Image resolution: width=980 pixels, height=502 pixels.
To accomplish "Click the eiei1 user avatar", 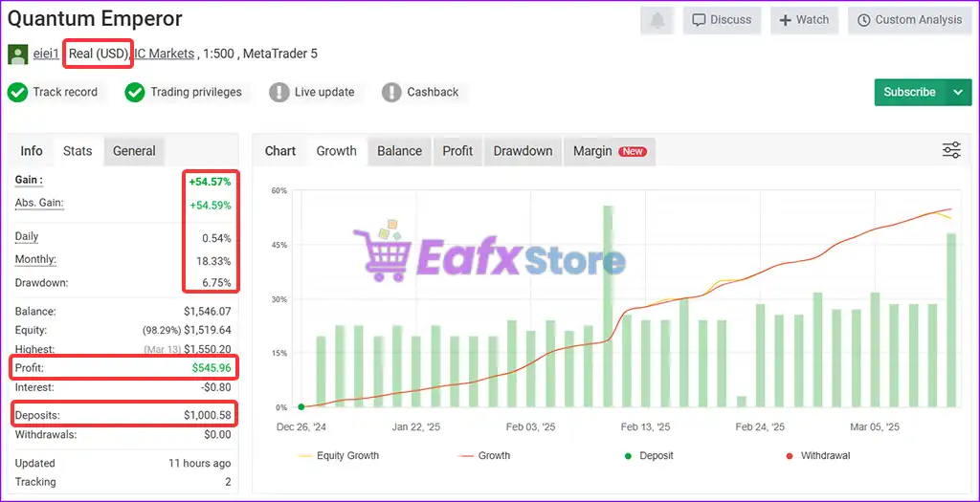I will [17, 55].
